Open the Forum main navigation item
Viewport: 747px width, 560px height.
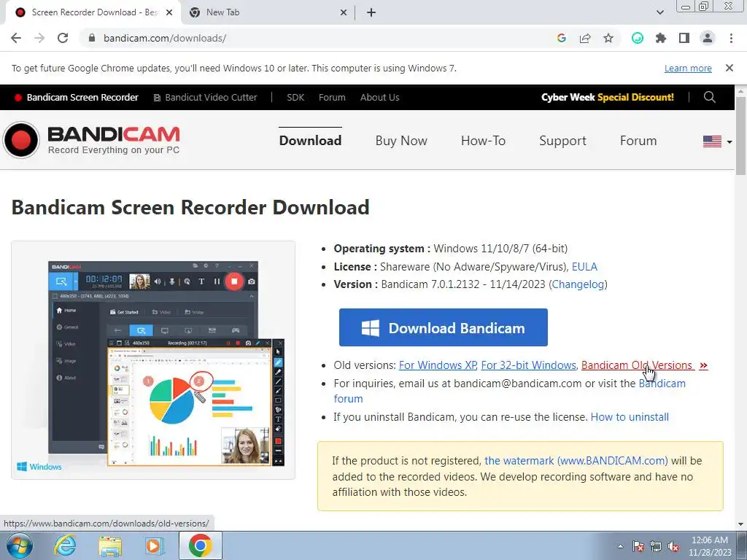pos(638,141)
